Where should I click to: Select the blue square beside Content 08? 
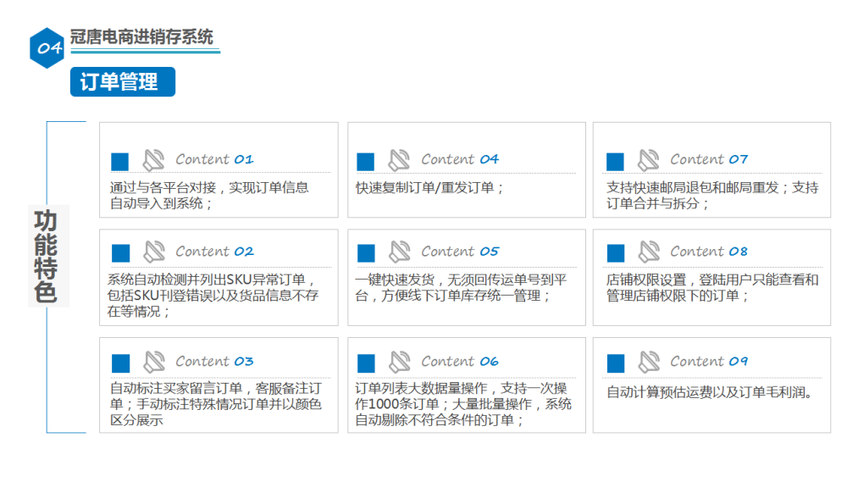[x=616, y=253]
